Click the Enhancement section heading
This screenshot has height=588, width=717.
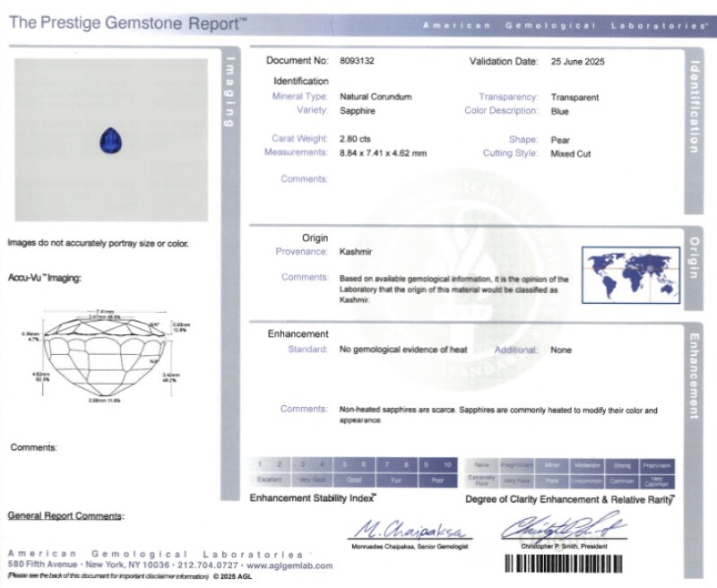[298, 334]
